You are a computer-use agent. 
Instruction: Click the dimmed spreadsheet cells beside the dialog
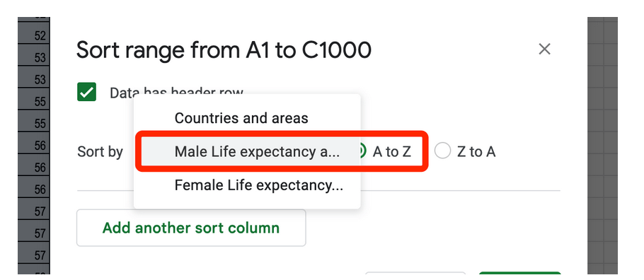602,146
